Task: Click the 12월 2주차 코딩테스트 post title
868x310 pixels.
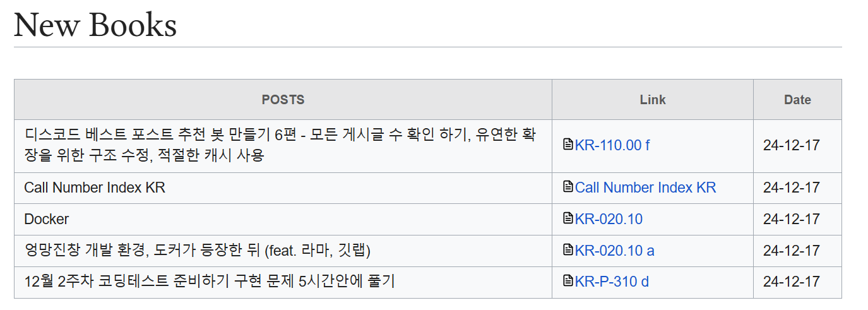Action: click(x=210, y=282)
